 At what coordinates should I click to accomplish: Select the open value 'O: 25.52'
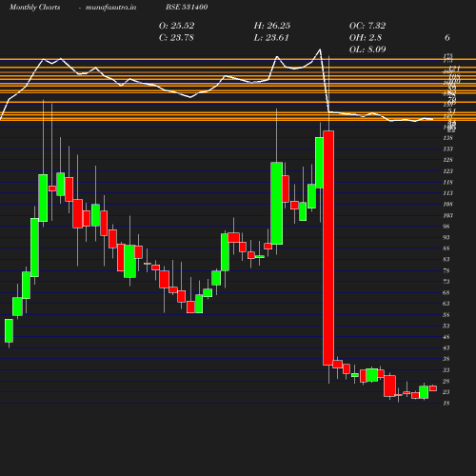pos(176,26)
